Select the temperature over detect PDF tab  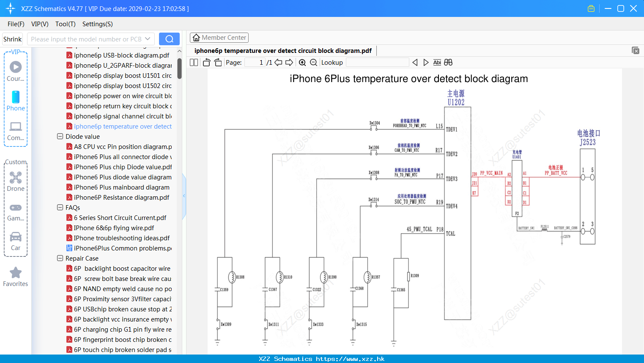click(x=283, y=51)
